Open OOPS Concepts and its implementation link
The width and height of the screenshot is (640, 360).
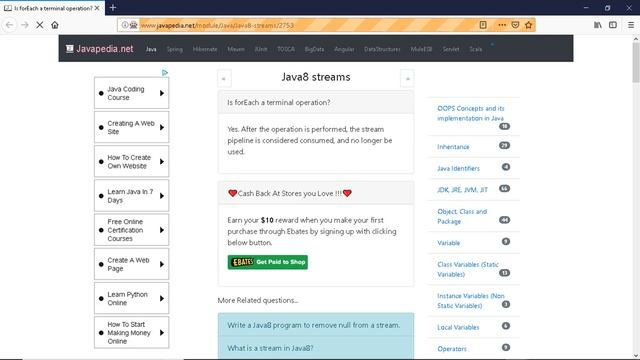click(x=471, y=113)
